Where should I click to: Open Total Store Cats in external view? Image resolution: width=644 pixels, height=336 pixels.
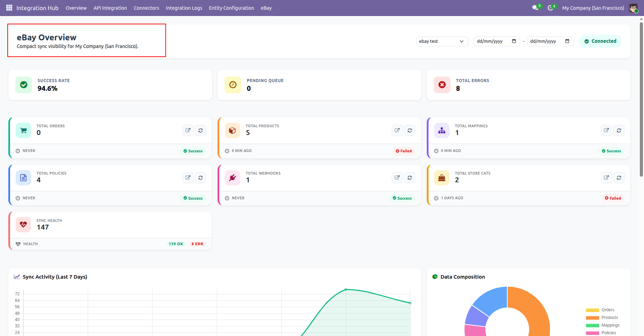click(x=606, y=178)
